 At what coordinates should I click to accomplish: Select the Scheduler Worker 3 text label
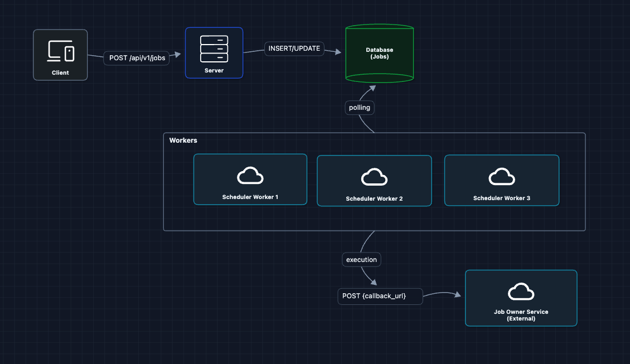pyautogui.click(x=501, y=198)
